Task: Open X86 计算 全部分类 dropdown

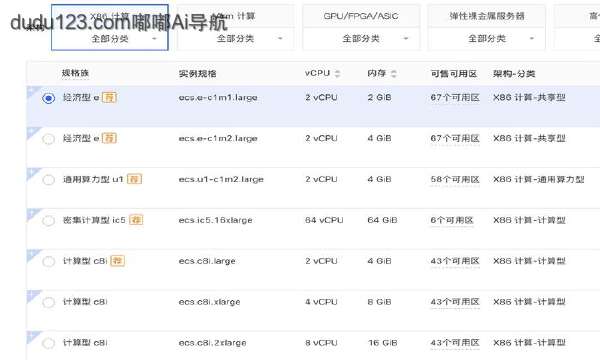Action: 110,39
